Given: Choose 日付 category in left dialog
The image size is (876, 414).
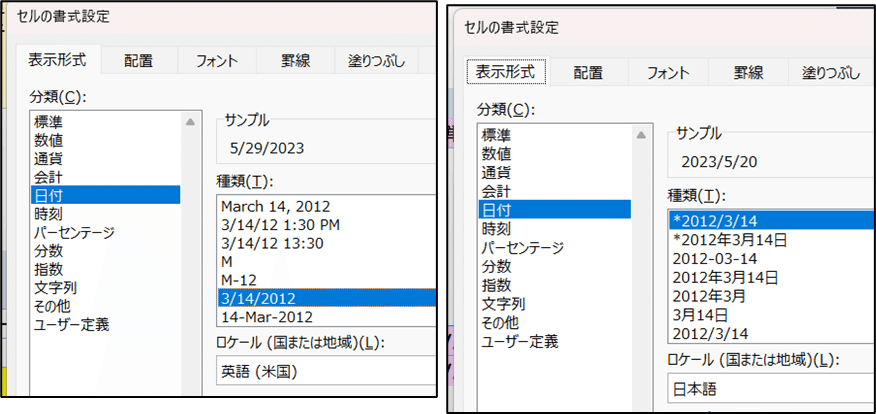Looking at the screenshot, I should (106, 195).
